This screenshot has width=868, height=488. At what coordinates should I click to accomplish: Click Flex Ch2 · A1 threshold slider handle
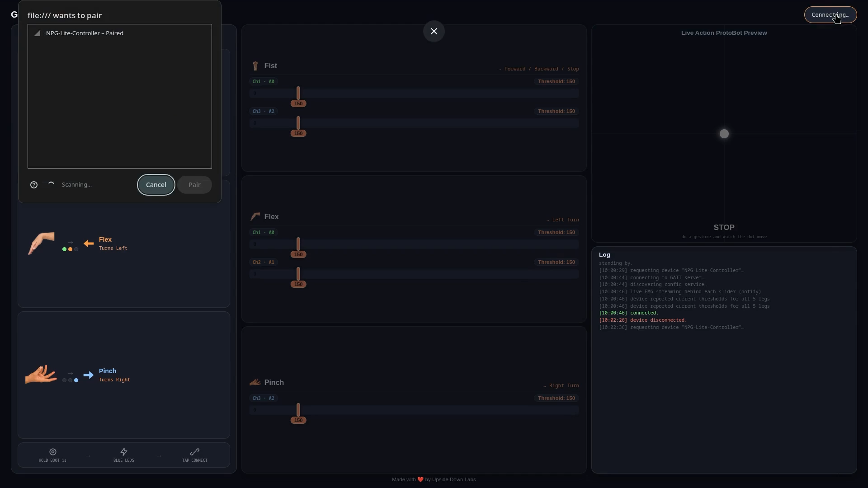point(298,274)
